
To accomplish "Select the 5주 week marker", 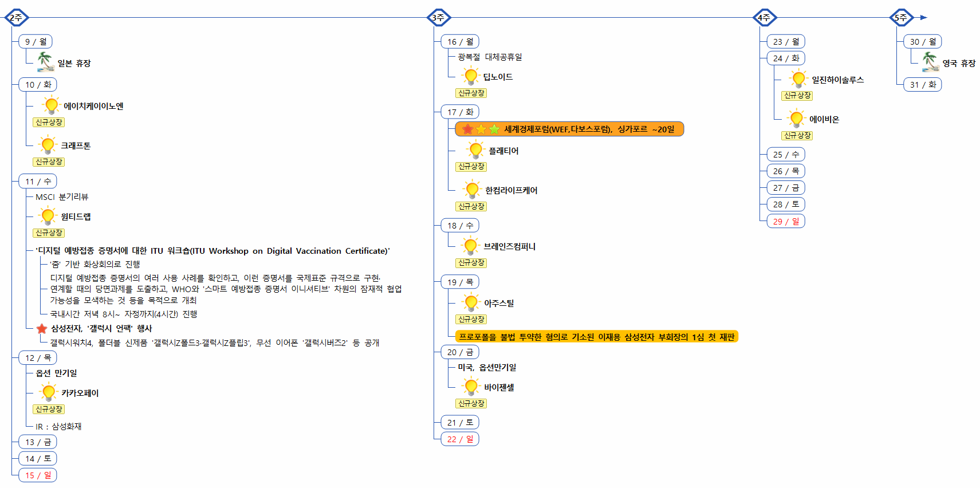I will (x=902, y=18).
